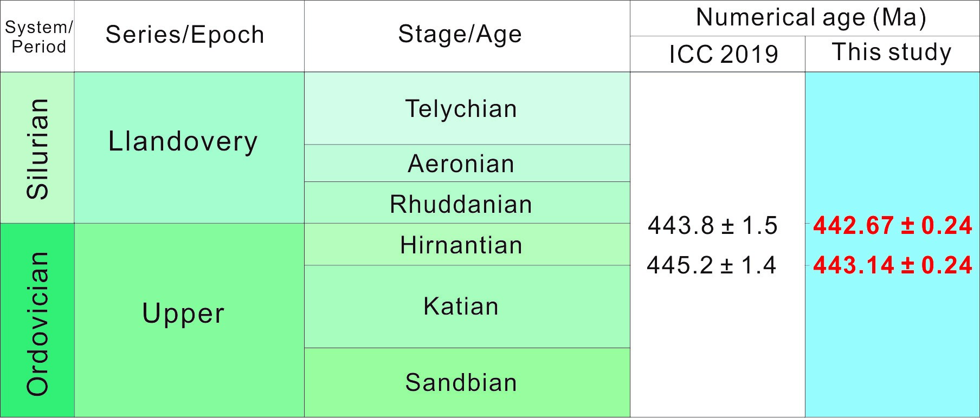Viewport: 980px width, 418px height.
Task: Select the Series/Epoch header cell
Action: (185, 35)
